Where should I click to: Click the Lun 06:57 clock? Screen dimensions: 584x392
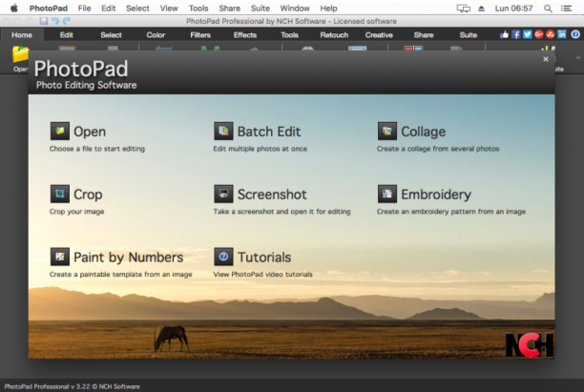click(513, 9)
